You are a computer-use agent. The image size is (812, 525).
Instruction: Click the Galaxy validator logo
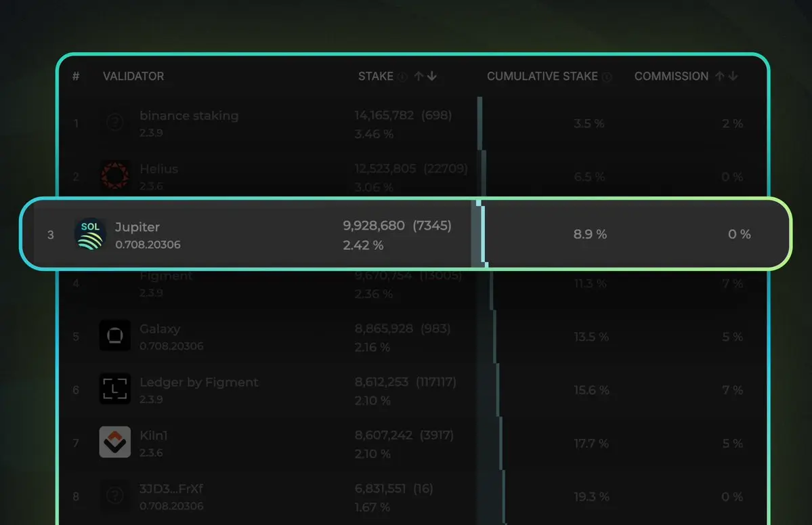tap(115, 335)
